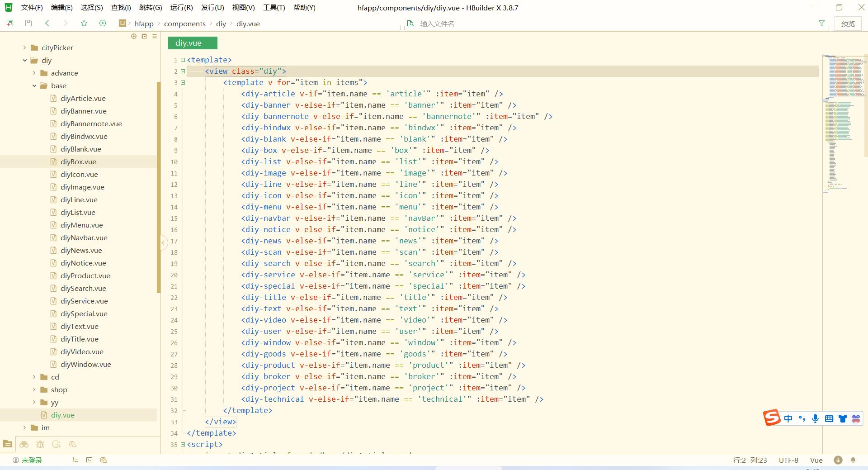Click the locate-current-file target icon

coord(134,36)
